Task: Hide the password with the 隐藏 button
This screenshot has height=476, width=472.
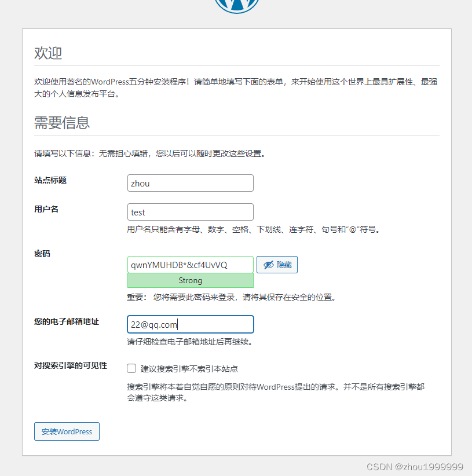Action: point(277,265)
